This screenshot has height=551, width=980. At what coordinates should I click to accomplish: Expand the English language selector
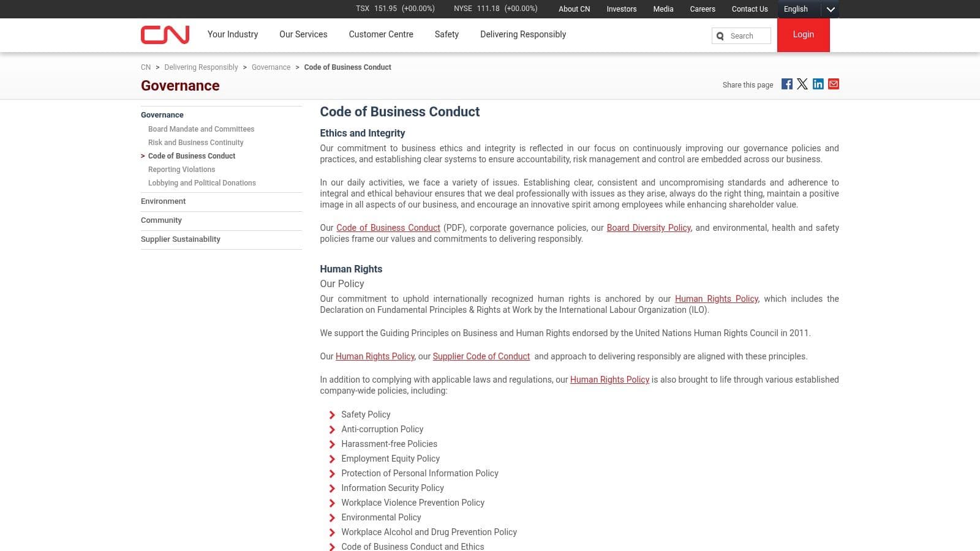[x=831, y=9]
